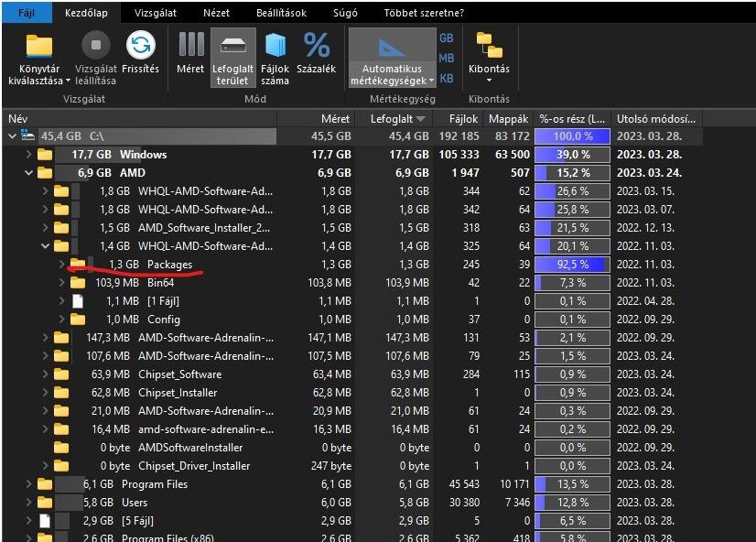Click the 247 byte size cell

331,466
